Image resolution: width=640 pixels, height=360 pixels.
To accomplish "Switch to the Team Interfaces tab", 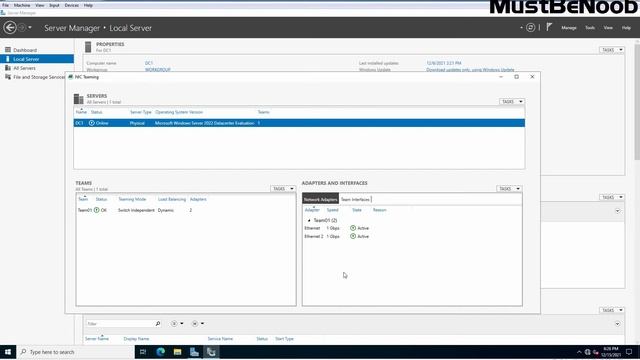I will click(356, 199).
